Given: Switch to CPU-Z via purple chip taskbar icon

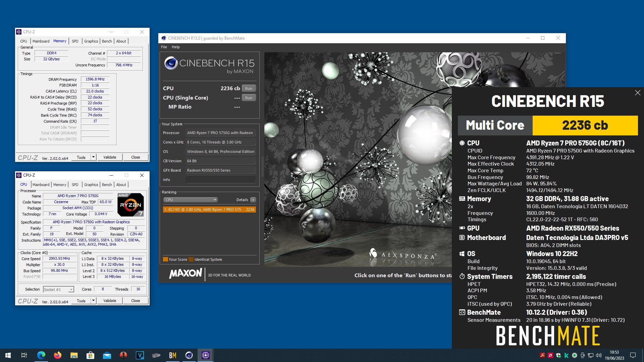Looking at the screenshot, I should [x=205, y=355].
